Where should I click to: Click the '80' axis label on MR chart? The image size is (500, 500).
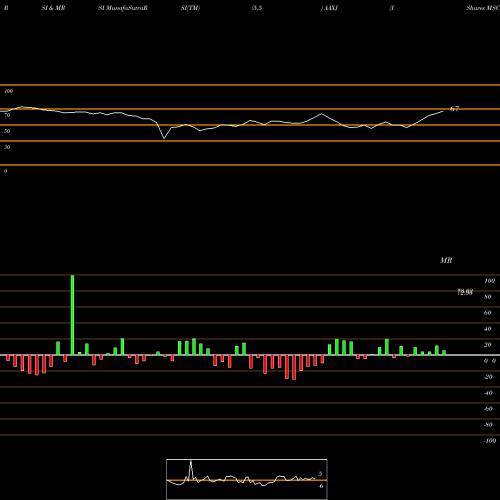point(488,297)
